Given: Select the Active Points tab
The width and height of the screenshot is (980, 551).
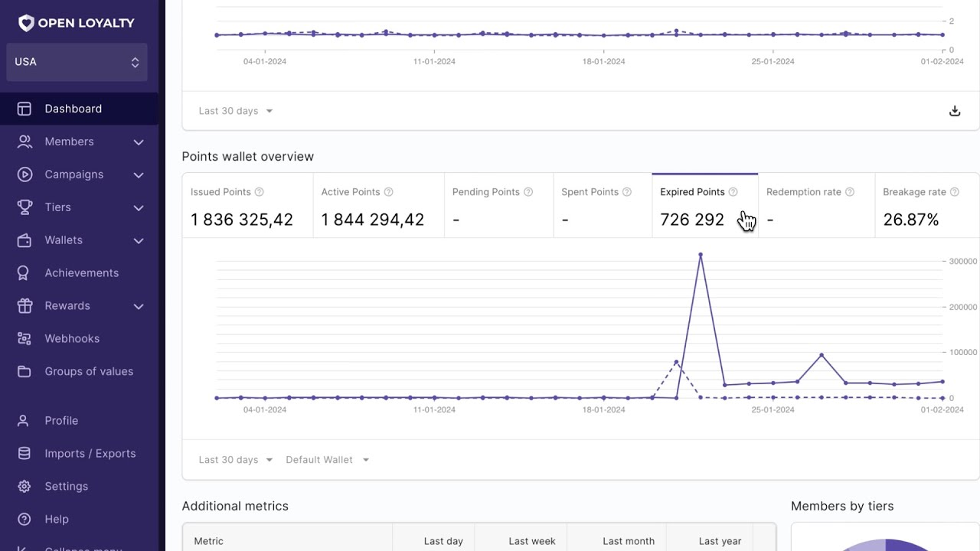Looking at the screenshot, I should (378, 206).
